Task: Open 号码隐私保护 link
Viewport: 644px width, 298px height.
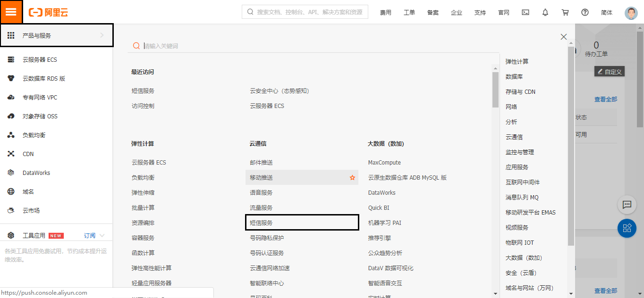Action: (x=267, y=238)
